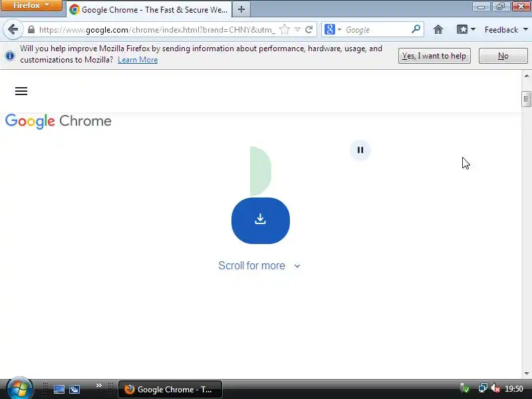Click the padlock site identity icon

pos(31,30)
